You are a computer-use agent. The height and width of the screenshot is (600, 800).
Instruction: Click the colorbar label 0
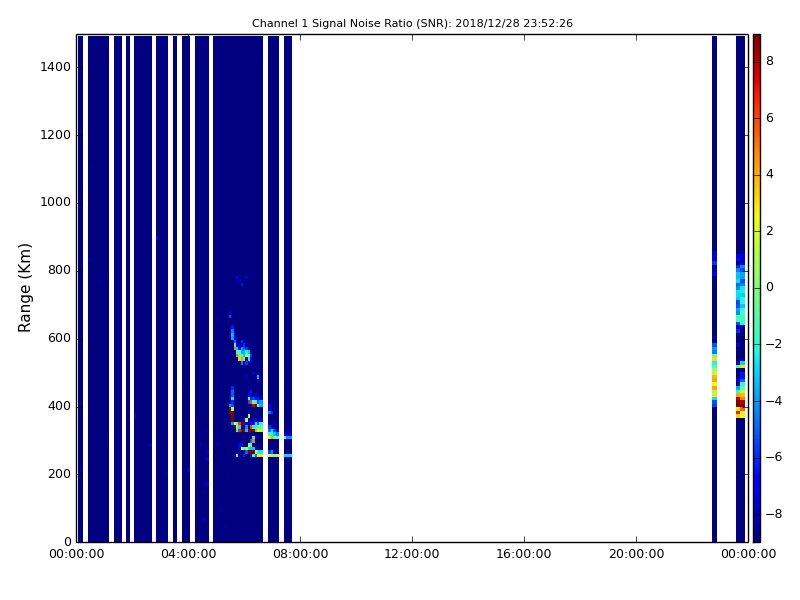point(770,287)
